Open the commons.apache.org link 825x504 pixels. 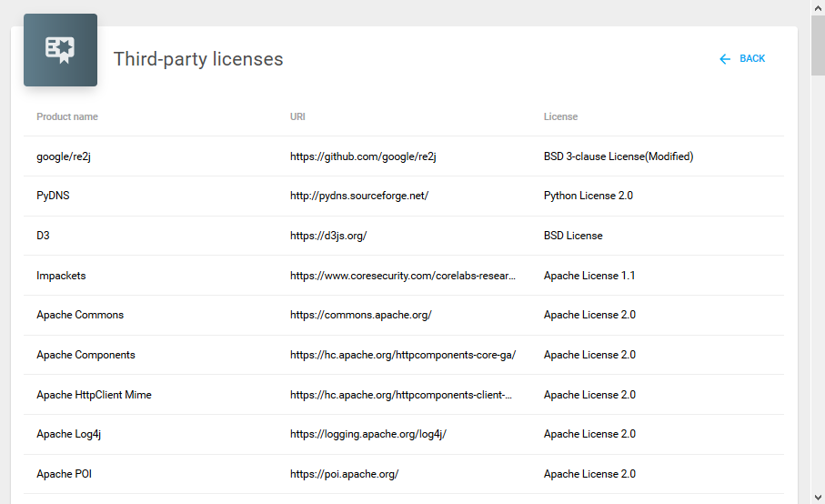pos(360,315)
